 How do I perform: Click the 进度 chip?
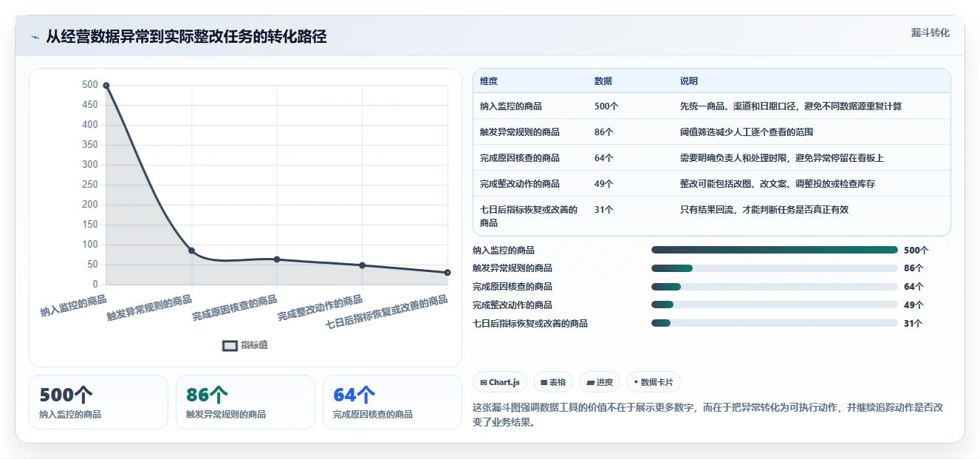600,382
